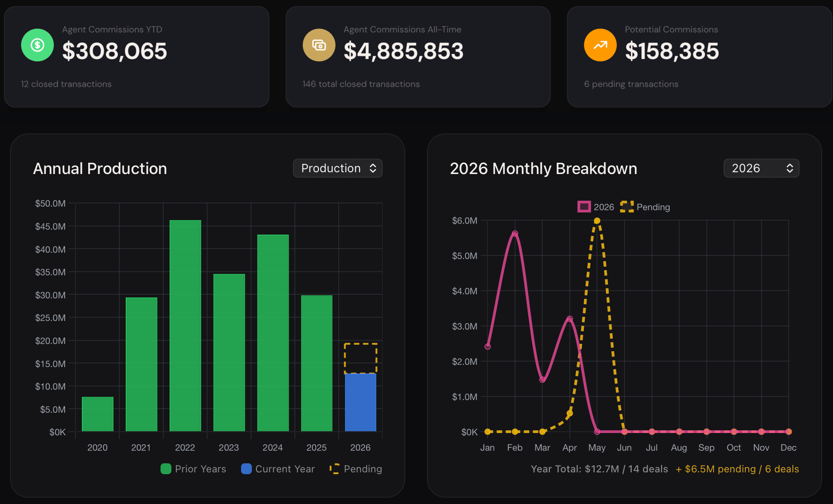Click the 2025 green bar

point(317,363)
